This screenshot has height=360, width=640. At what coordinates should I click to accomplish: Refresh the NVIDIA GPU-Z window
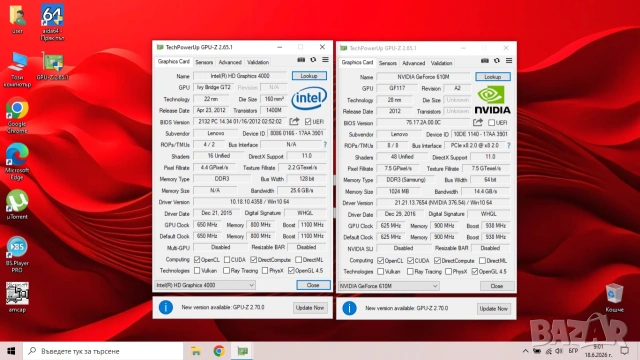(x=497, y=61)
